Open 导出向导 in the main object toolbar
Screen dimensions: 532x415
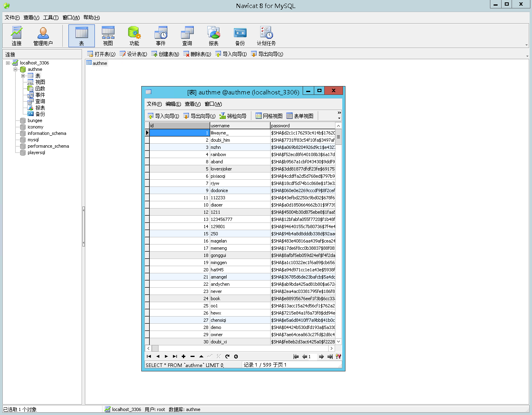tap(267, 54)
